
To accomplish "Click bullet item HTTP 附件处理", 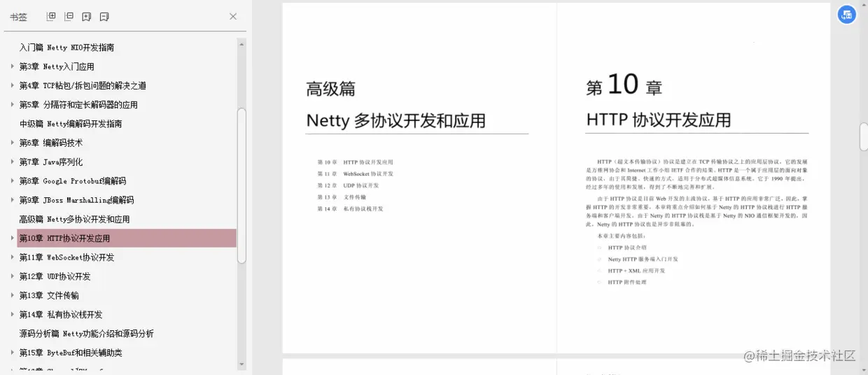I will tap(627, 282).
